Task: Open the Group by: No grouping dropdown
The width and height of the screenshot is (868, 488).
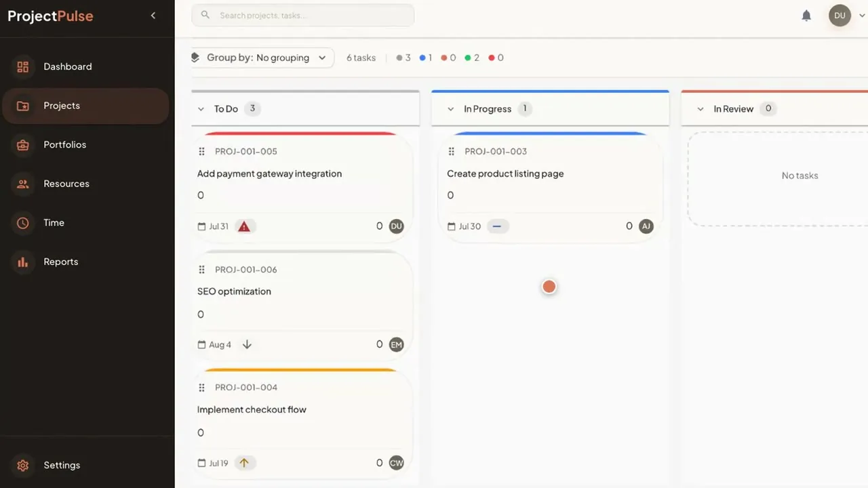Action: click(263, 58)
